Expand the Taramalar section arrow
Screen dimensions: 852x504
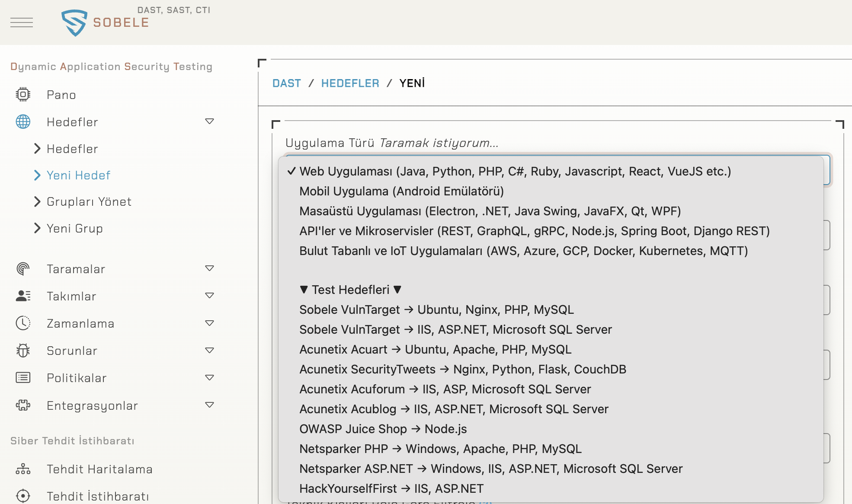(x=209, y=268)
